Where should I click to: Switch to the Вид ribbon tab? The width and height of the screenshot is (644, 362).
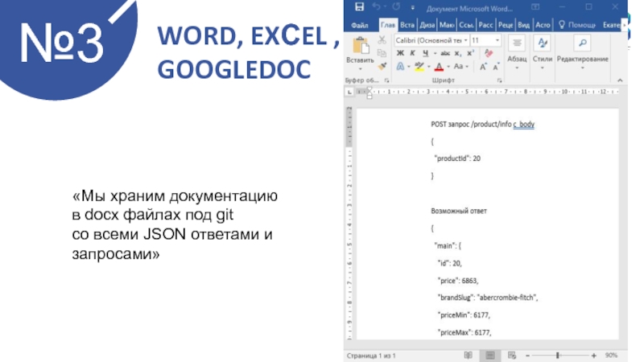524,24
